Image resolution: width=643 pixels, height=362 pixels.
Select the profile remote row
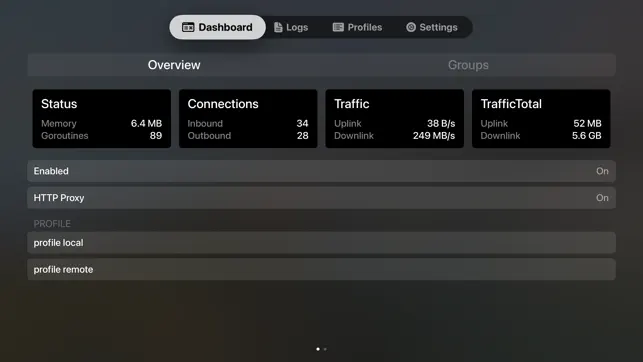(x=321, y=269)
